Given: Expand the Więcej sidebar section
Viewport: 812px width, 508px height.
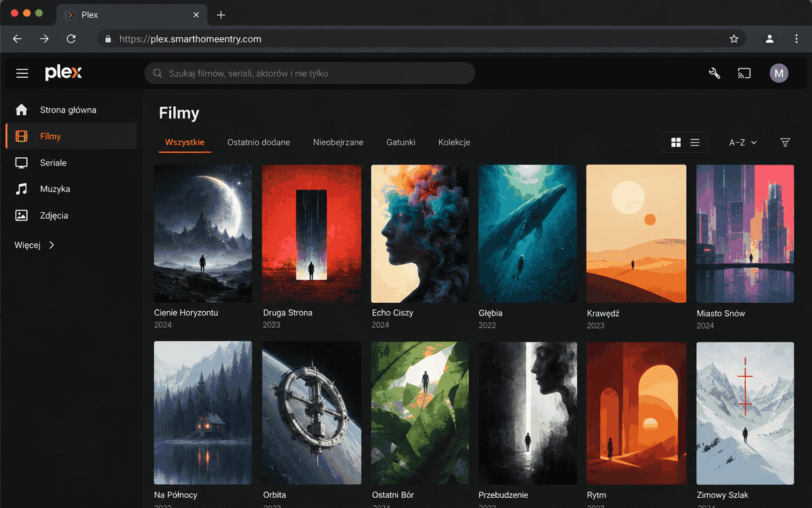Looking at the screenshot, I should (35, 245).
